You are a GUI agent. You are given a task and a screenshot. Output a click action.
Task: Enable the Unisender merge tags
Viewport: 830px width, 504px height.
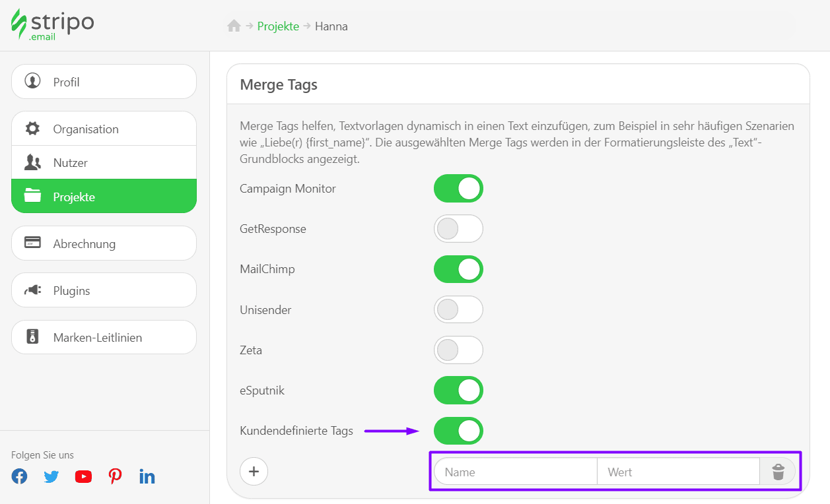click(458, 309)
